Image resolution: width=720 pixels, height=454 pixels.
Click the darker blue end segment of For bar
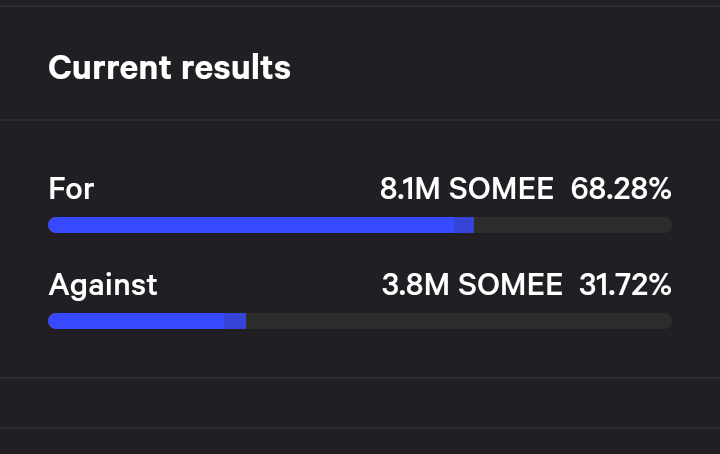coord(464,225)
